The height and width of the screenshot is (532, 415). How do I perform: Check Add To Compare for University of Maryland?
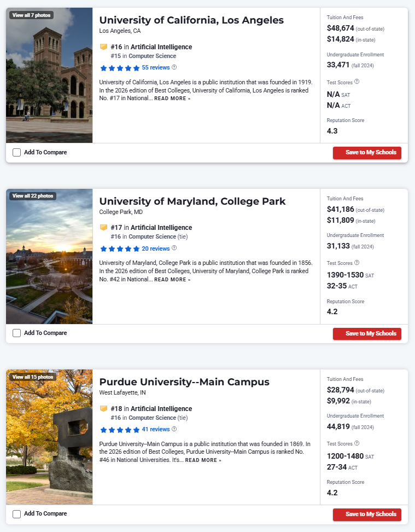click(17, 333)
